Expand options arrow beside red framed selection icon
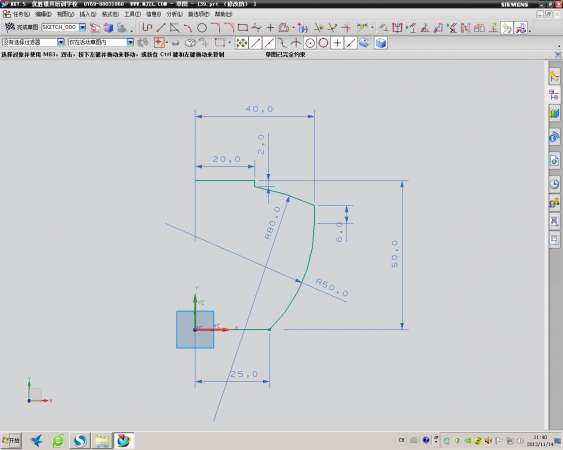 tap(167, 43)
